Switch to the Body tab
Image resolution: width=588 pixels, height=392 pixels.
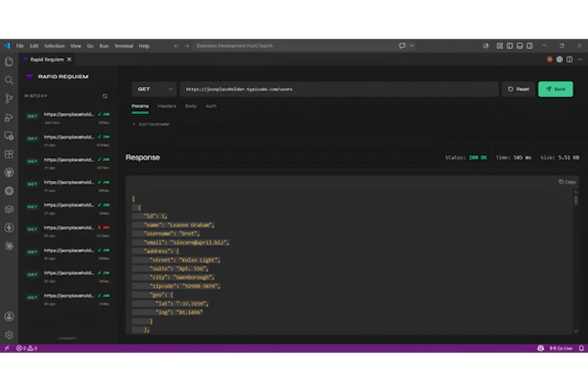click(x=190, y=106)
